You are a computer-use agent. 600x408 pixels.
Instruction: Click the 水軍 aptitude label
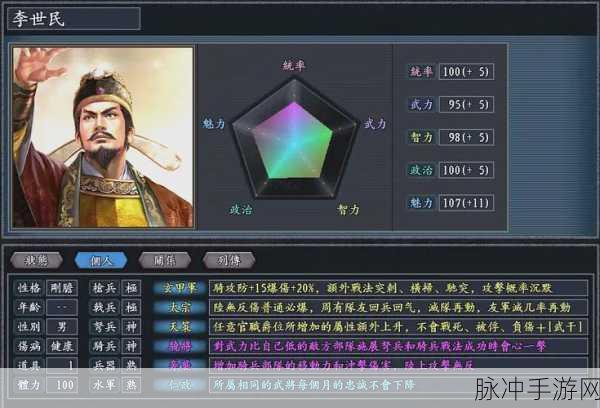pyautogui.click(x=104, y=385)
